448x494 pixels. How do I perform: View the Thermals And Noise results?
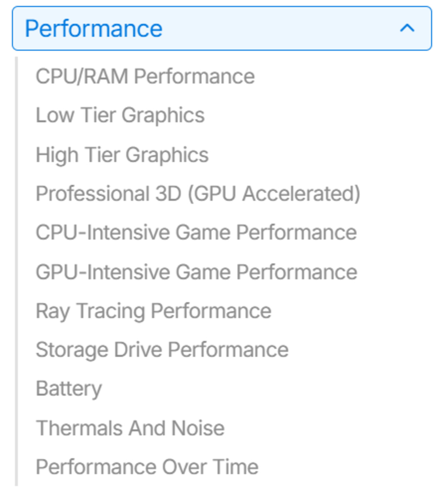pos(131,428)
